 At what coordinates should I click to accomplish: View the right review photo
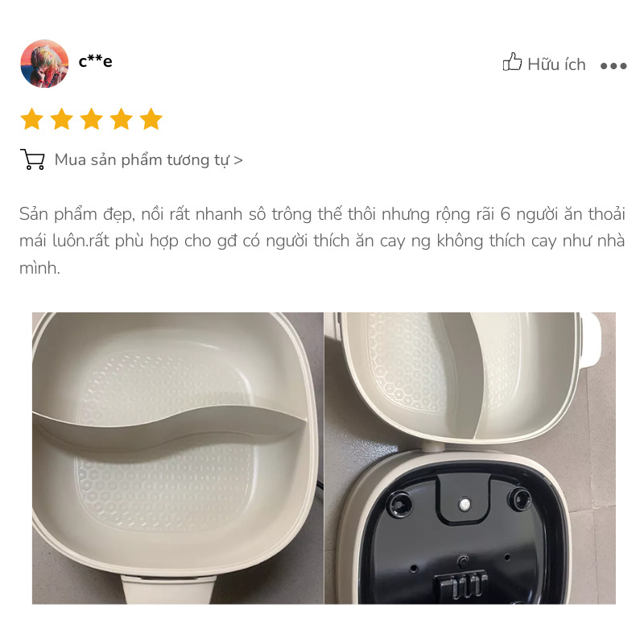[x=470, y=458]
